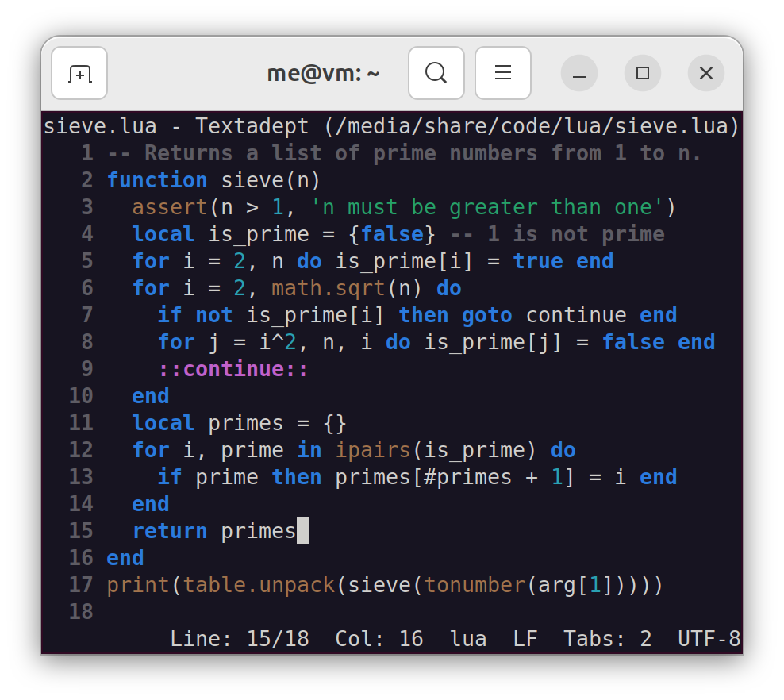
Task: Click 'goto' keyword on line 7
Action: [x=487, y=315]
